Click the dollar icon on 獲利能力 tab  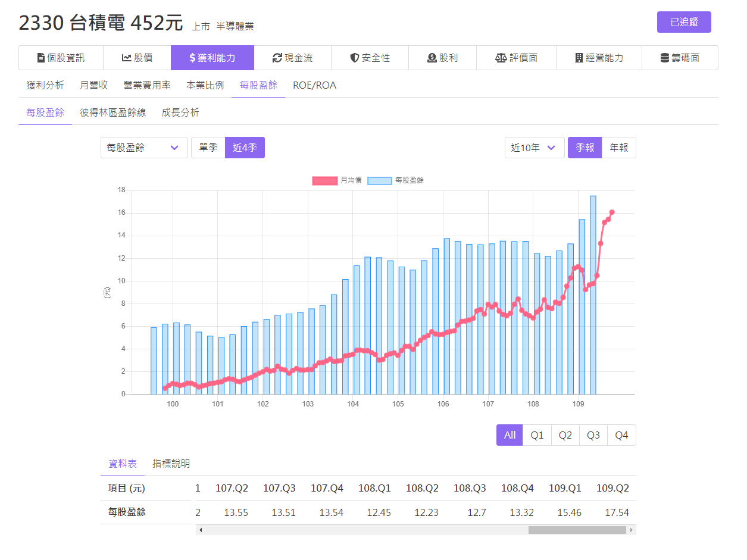(x=192, y=58)
